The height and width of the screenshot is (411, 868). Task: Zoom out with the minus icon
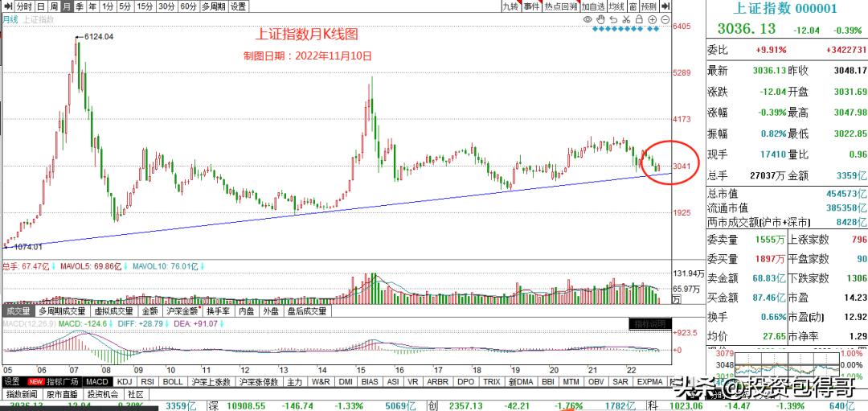click(x=665, y=18)
